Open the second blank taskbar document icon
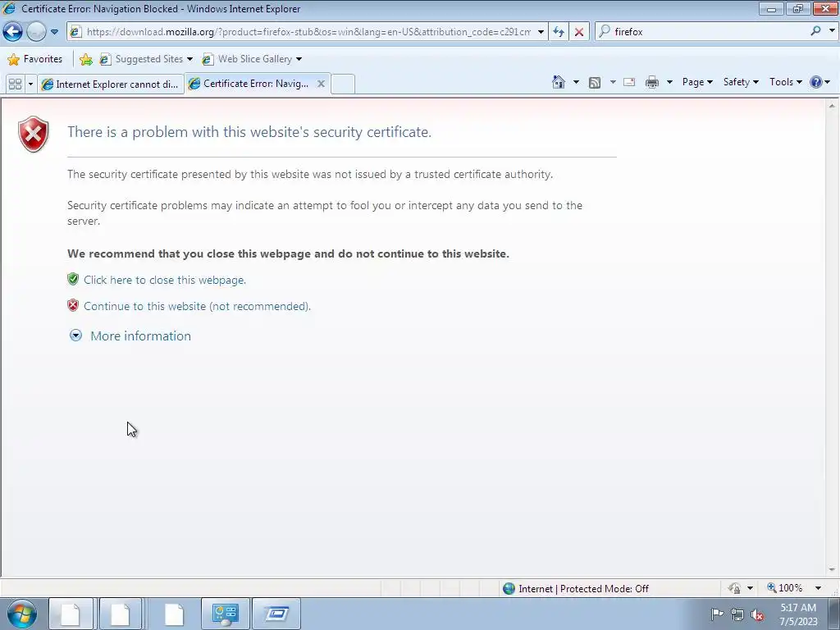 121,614
